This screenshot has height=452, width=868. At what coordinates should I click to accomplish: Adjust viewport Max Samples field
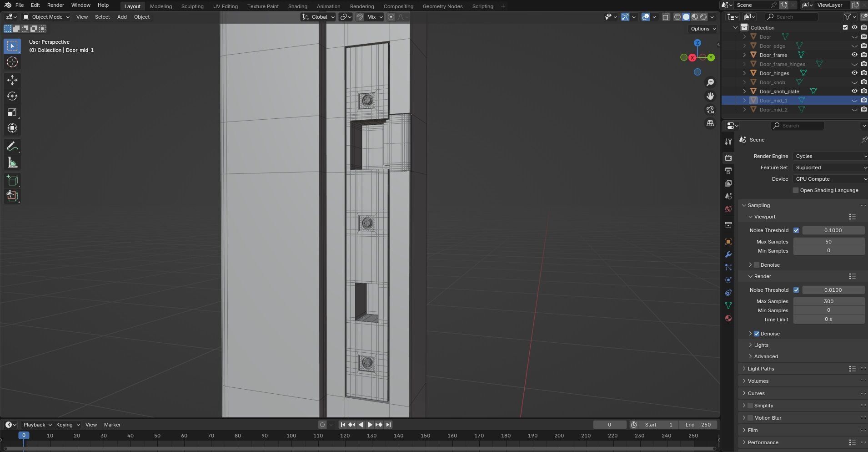pos(828,242)
